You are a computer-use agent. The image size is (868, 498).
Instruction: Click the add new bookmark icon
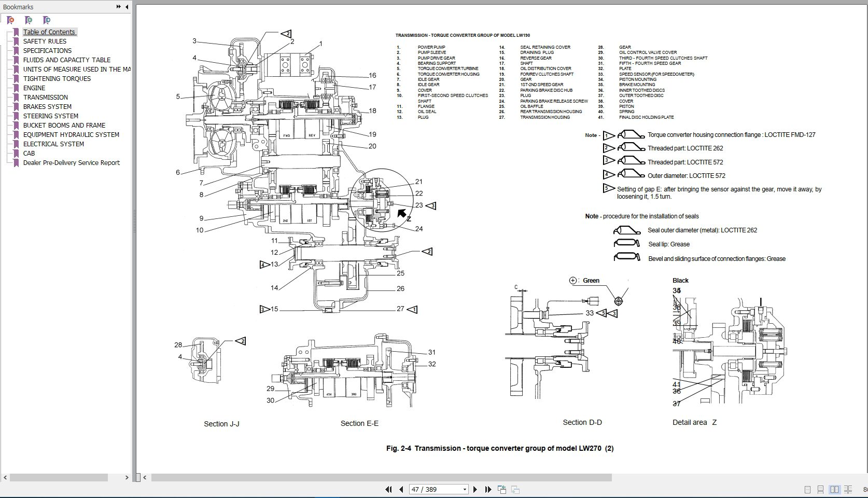[29, 20]
